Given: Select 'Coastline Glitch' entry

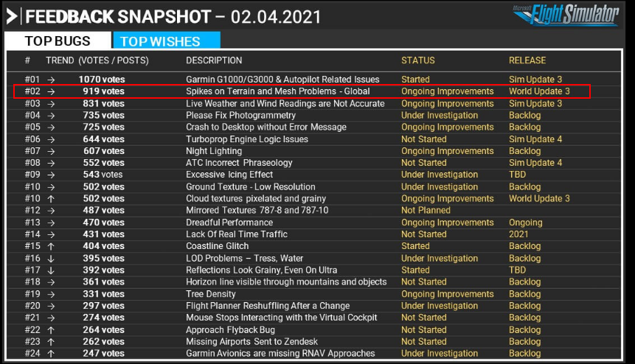Looking at the screenshot, I should pyautogui.click(x=217, y=246).
